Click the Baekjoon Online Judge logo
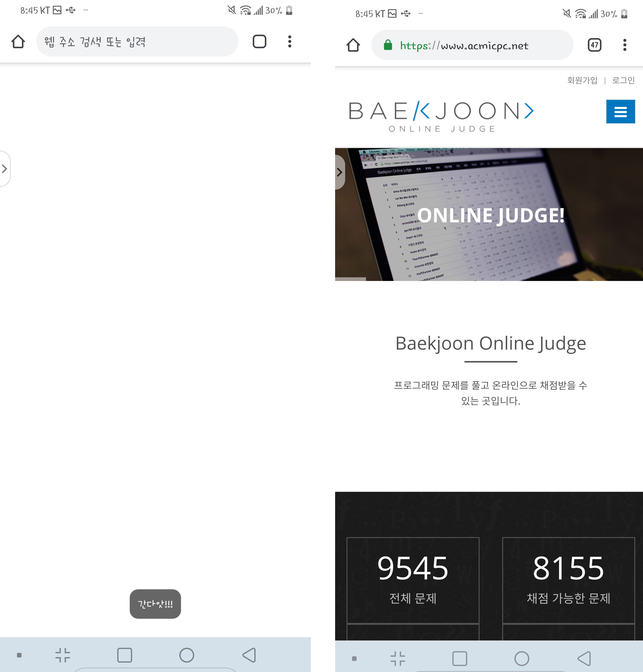Screen dimensions: 643x672 (441, 117)
